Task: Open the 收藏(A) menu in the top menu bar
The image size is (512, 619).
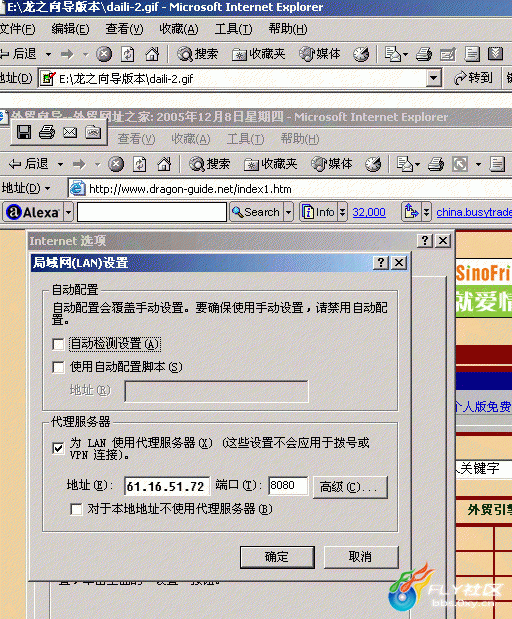Action: (178, 29)
